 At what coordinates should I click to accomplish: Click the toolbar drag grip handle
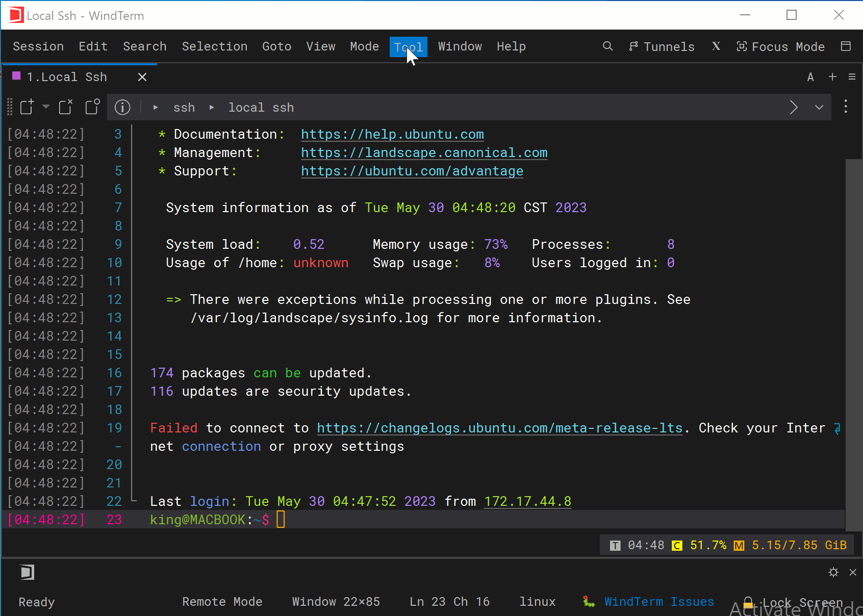(10, 107)
